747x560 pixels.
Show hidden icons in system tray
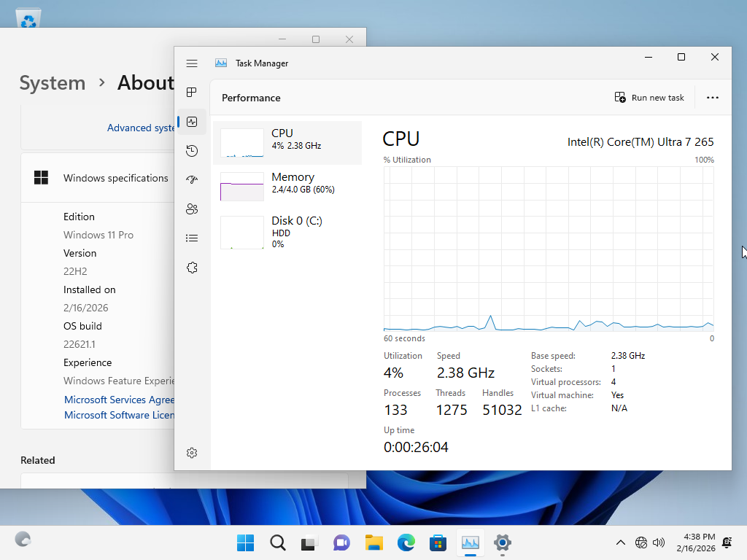[621, 542]
